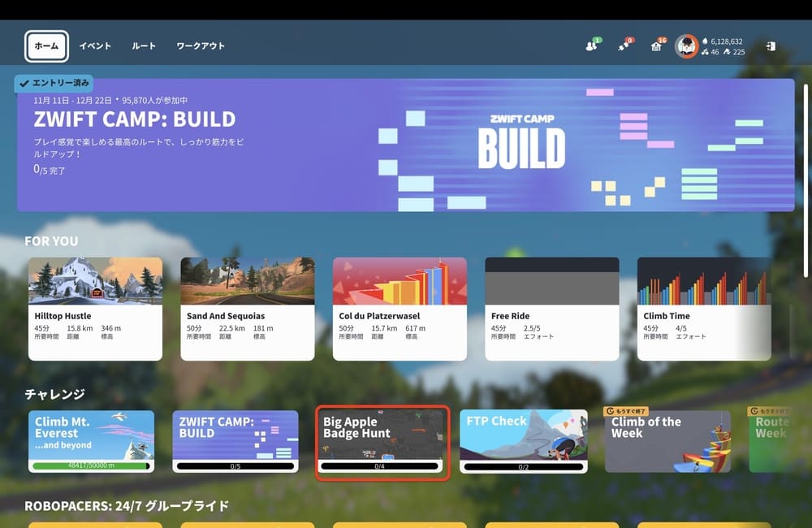Open the Big Apple Badge Hunt challenge
Viewport: 812px width, 528px height.
(382, 441)
